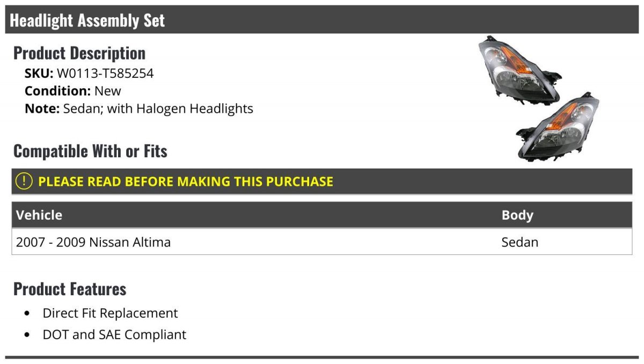The height and width of the screenshot is (364, 644).
Task: Click the Sedan body cell
Action: [519, 242]
